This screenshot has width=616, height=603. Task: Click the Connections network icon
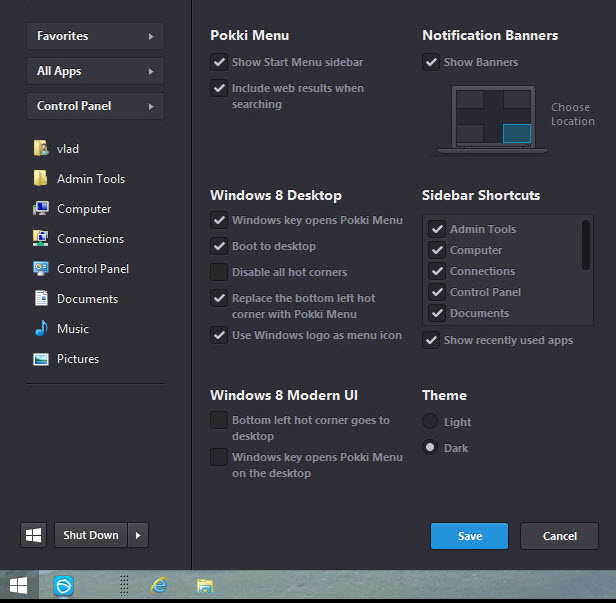41,238
